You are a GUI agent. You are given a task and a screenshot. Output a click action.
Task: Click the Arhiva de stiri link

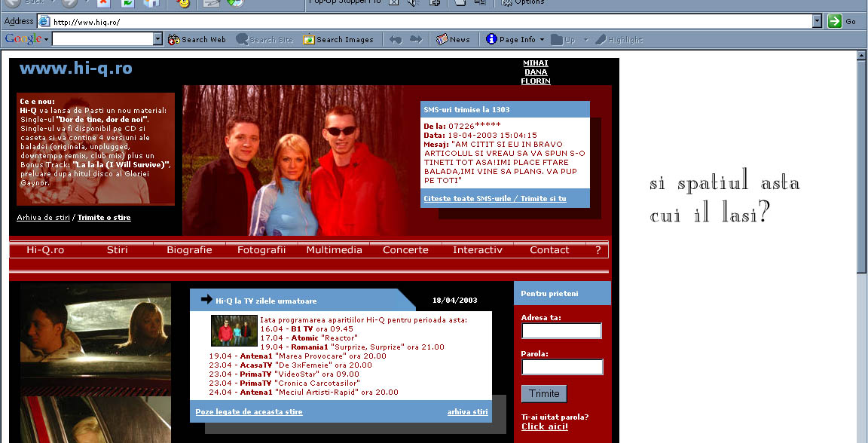pyautogui.click(x=43, y=218)
